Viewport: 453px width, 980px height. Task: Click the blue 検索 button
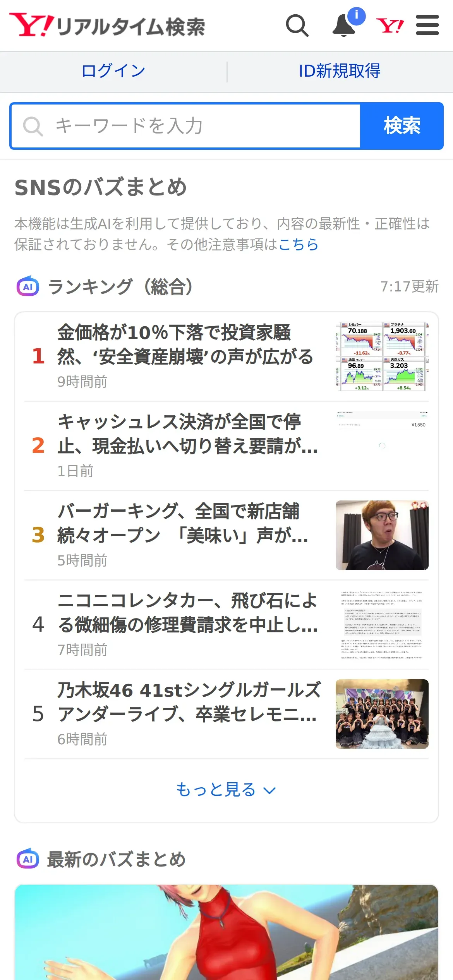click(x=402, y=126)
